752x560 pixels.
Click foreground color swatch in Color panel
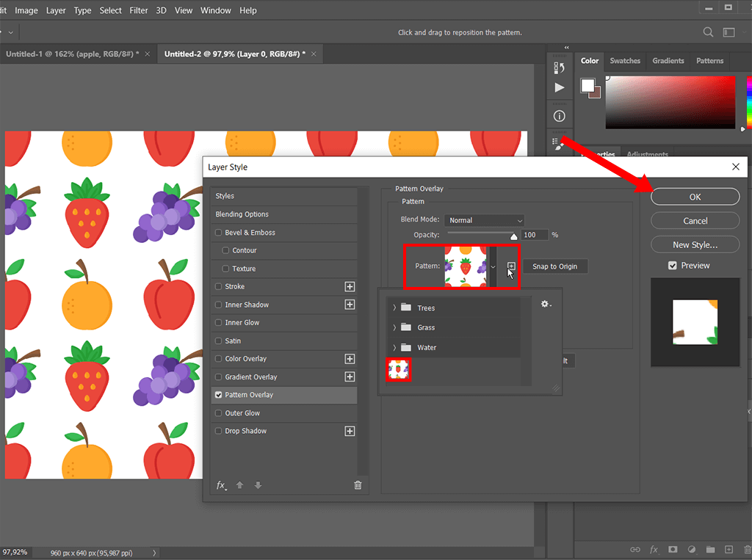587,85
